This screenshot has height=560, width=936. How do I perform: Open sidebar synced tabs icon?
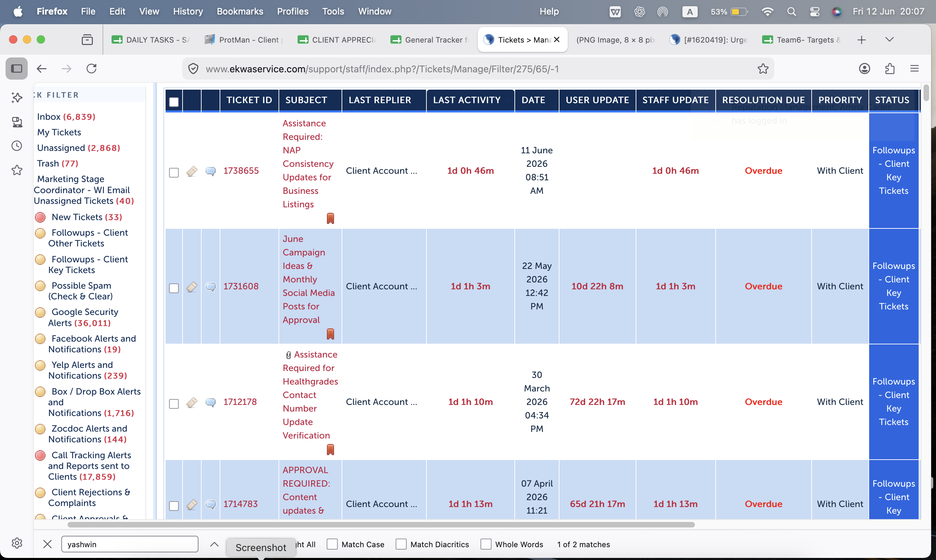tap(17, 122)
